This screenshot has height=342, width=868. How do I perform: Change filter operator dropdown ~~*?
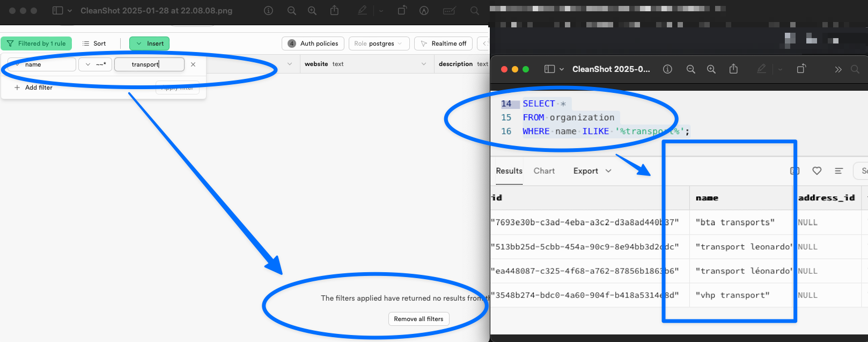click(95, 64)
